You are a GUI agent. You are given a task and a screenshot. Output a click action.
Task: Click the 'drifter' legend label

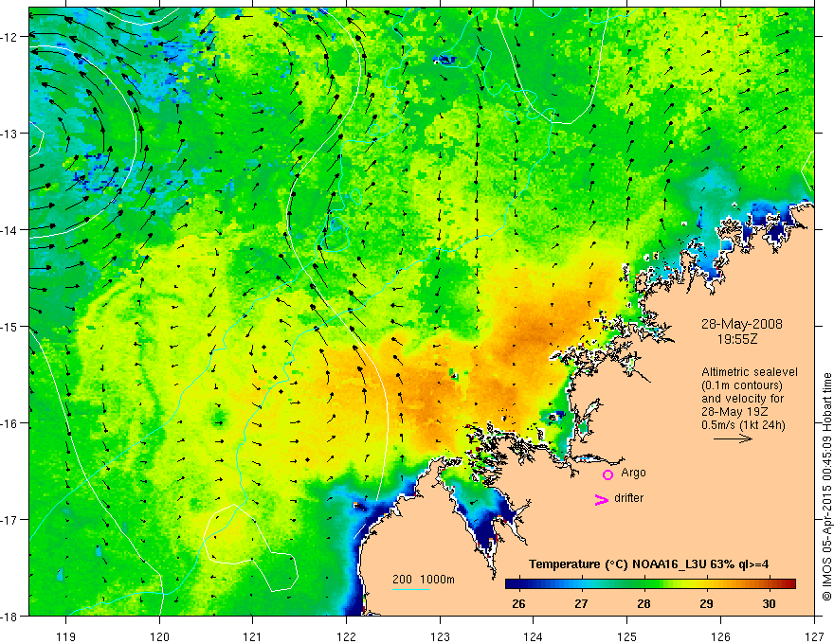click(x=628, y=498)
